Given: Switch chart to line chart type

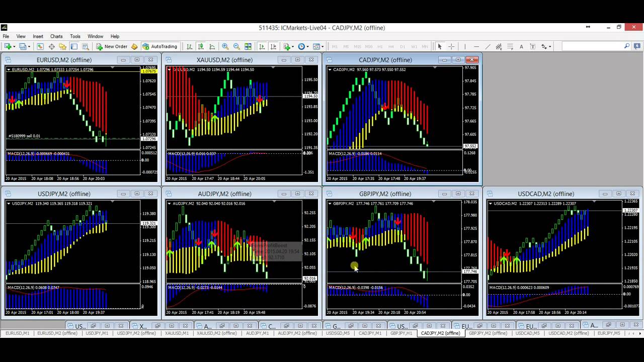Looking at the screenshot, I should 212,46.
